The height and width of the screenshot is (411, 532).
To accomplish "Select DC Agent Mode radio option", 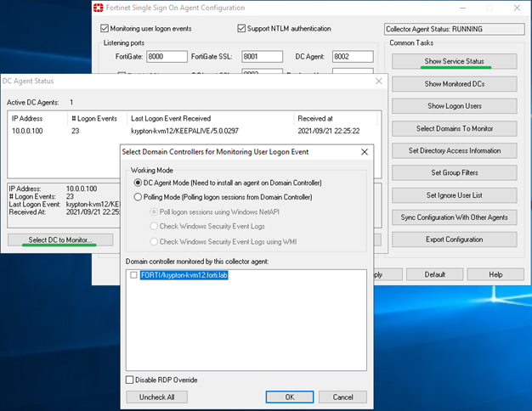I will [138, 183].
